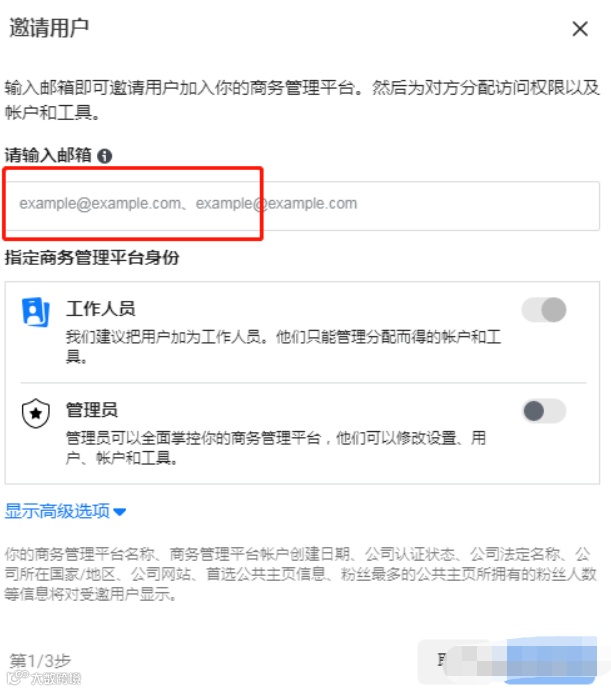Click the 指定商务管理平台身份 heading
This screenshot has width=611, height=691.
click(x=92, y=258)
